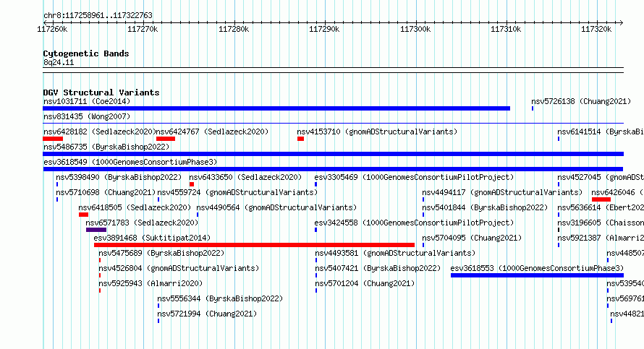Open esv3618553 (1000GenomesConsortiumPhase3) label

[537, 268]
